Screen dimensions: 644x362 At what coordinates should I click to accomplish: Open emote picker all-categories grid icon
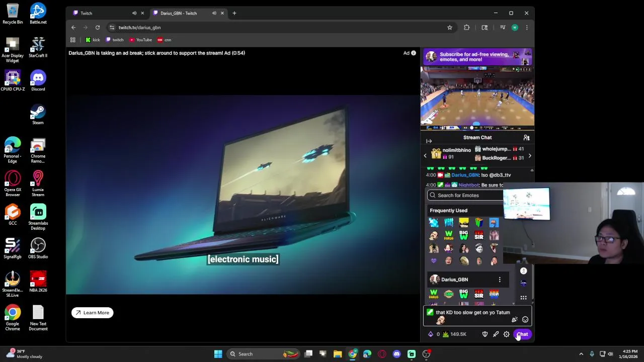tap(523, 298)
